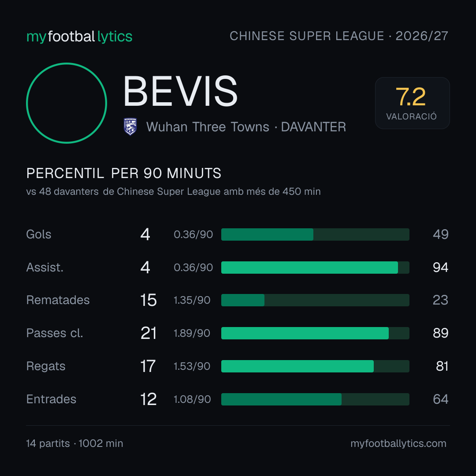
Task: Click the Gols percentile bar
Action: click(x=315, y=234)
